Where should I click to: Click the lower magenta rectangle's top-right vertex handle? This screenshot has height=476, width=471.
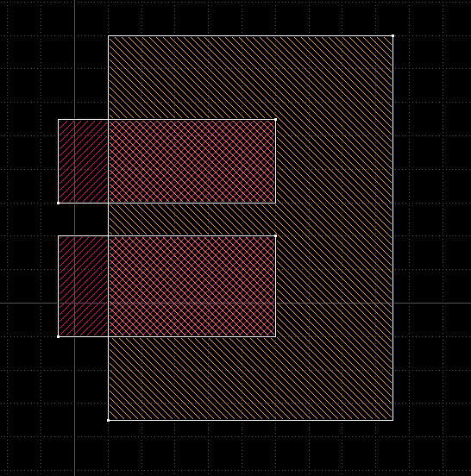pyautogui.click(x=275, y=235)
